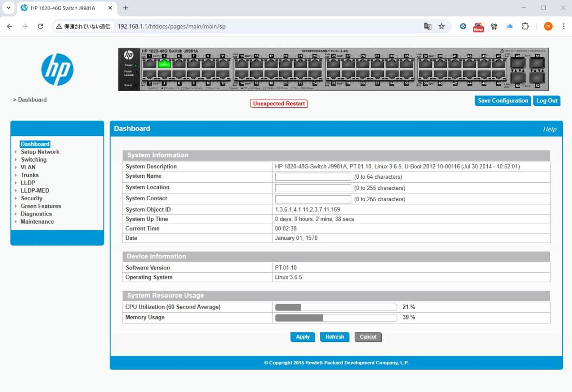The image size is (572, 392).
Task: Open the Chrome three-dot menu
Action: (562, 26)
